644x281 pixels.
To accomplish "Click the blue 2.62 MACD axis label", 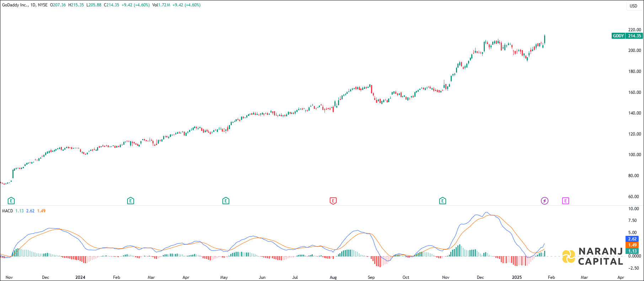I will point(632,239).
